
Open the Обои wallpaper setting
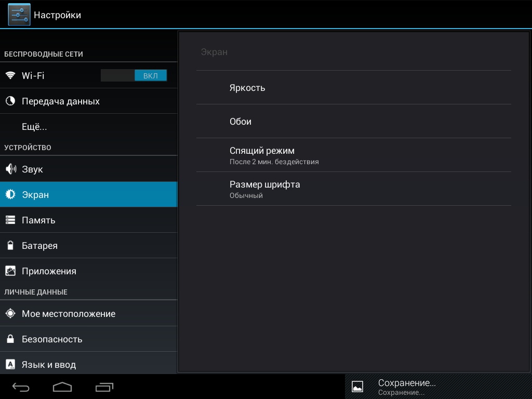353,121
